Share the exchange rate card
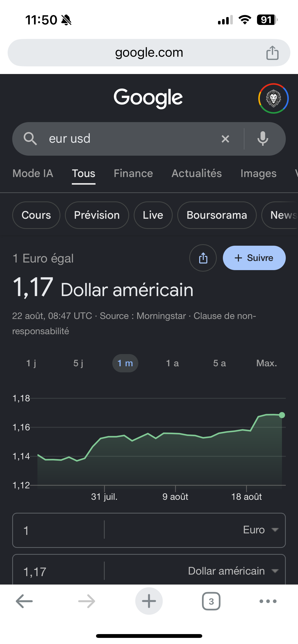The image size is (298, 644). pos(203,258)
